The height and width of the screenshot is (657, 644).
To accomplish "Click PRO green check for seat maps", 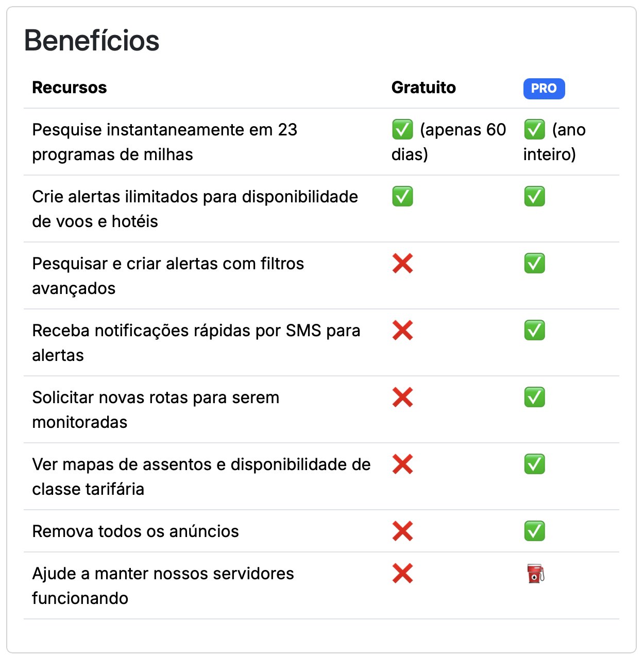I will click(x=534, y=464).
